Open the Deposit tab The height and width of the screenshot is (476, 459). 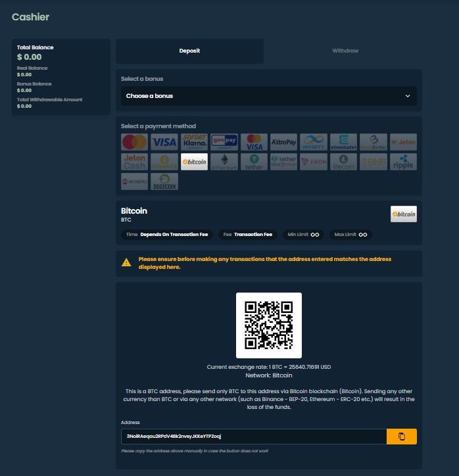click(x=189, y=51)
